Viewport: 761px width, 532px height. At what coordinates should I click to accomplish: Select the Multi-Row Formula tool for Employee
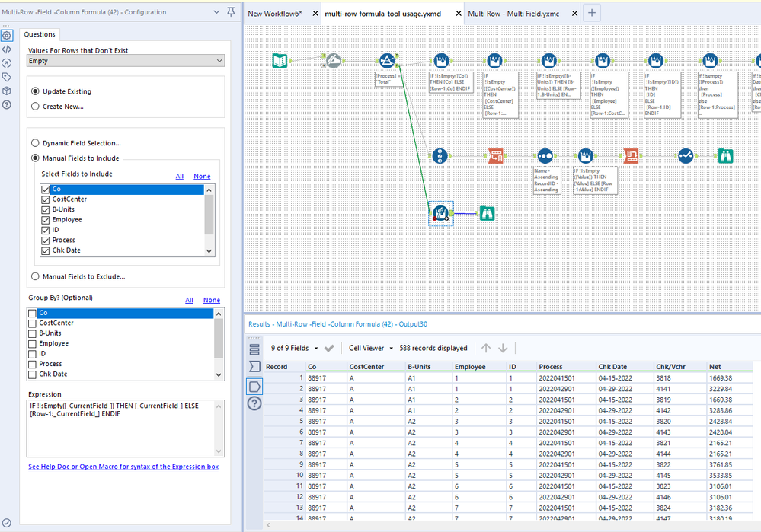pyautogui.click(x=603, y=61)
